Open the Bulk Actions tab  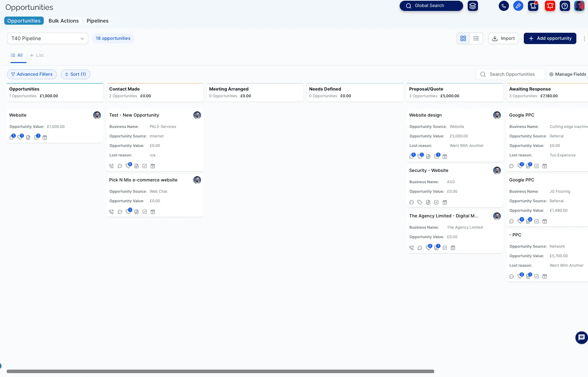(x=63, y=21)
